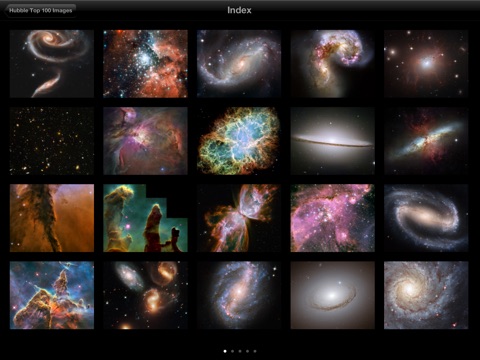This screenshot has width=480, height=360.
Task: Open the Butterfly Nebula thumbnail
Action: 239,218
